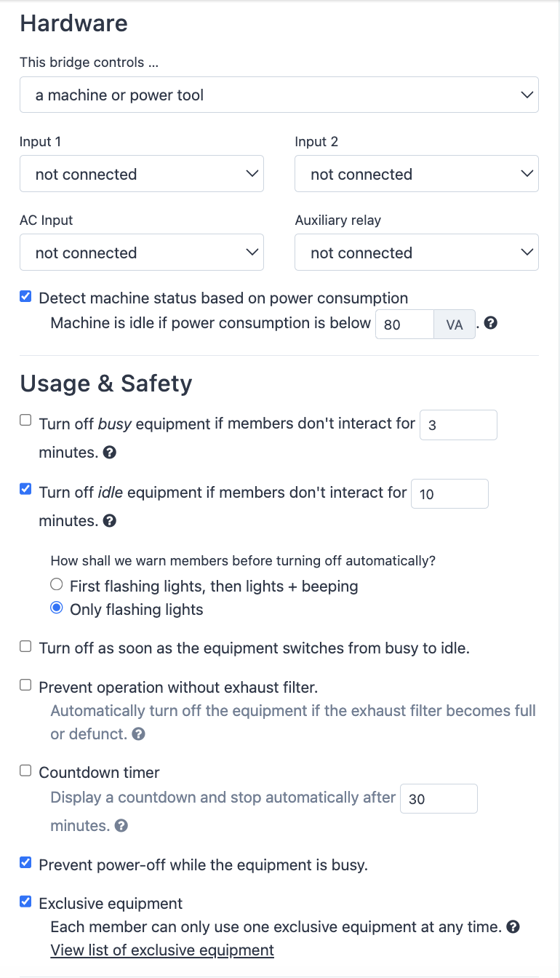Select First flashing lights, then lights + beeping

tap(56, 584)
